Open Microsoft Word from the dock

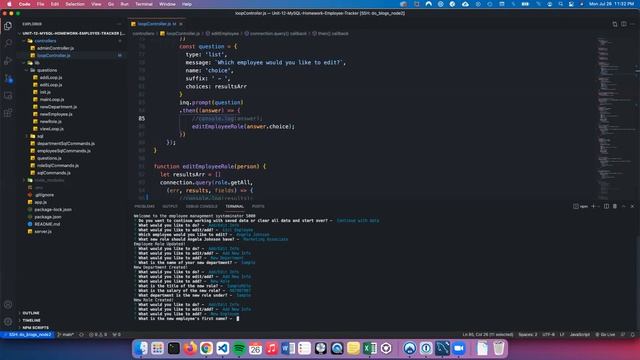pyautogui.click(x=288, y=348)
